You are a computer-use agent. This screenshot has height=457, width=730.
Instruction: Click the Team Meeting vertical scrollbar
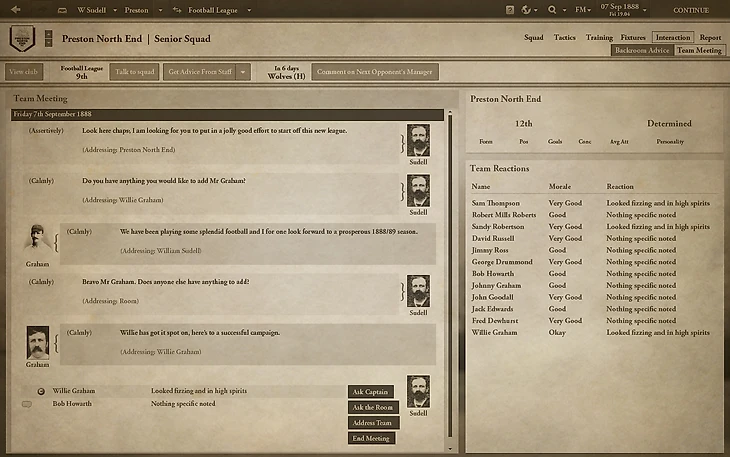449,270
